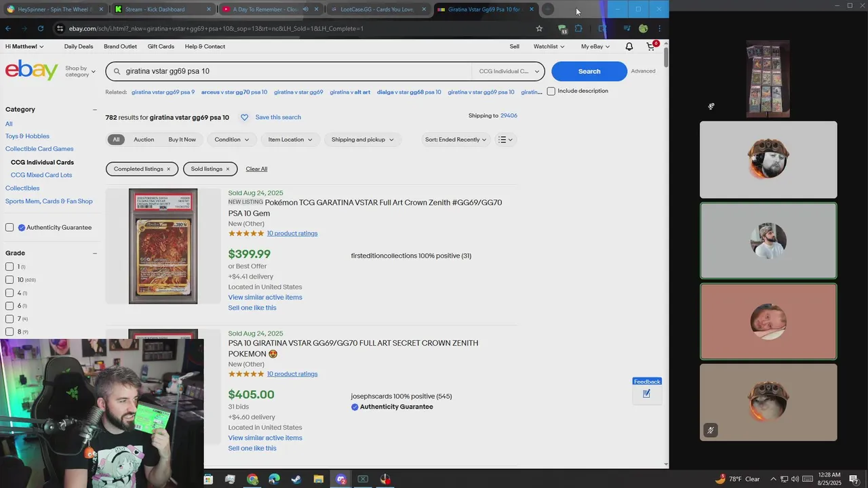
Task: Open Chrome media control icon
Action: [627, 28]
